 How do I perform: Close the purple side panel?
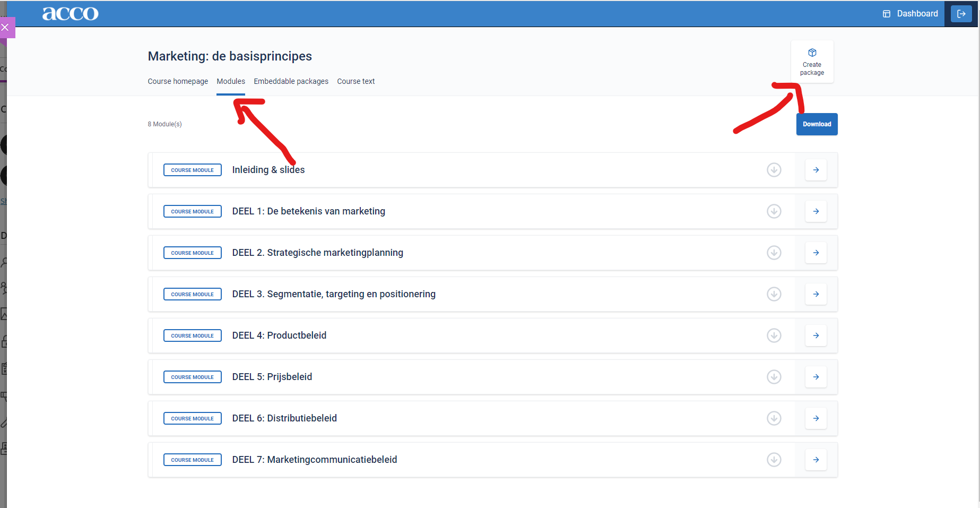[x=5, y=27]
